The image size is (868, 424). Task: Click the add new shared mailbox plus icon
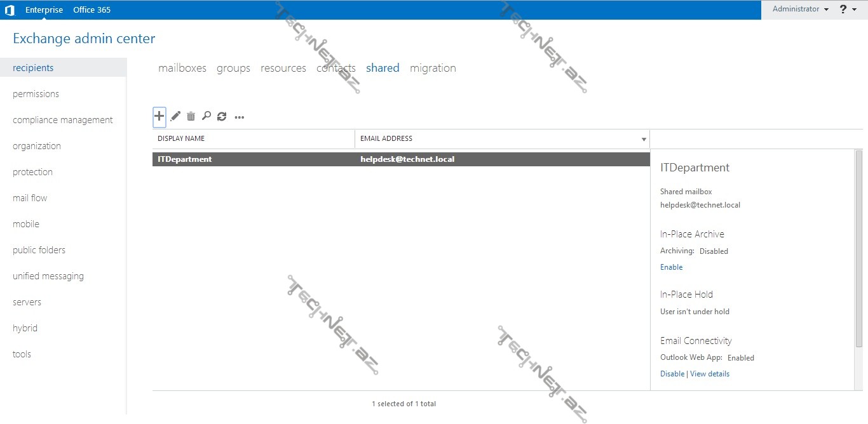(159, 117)
